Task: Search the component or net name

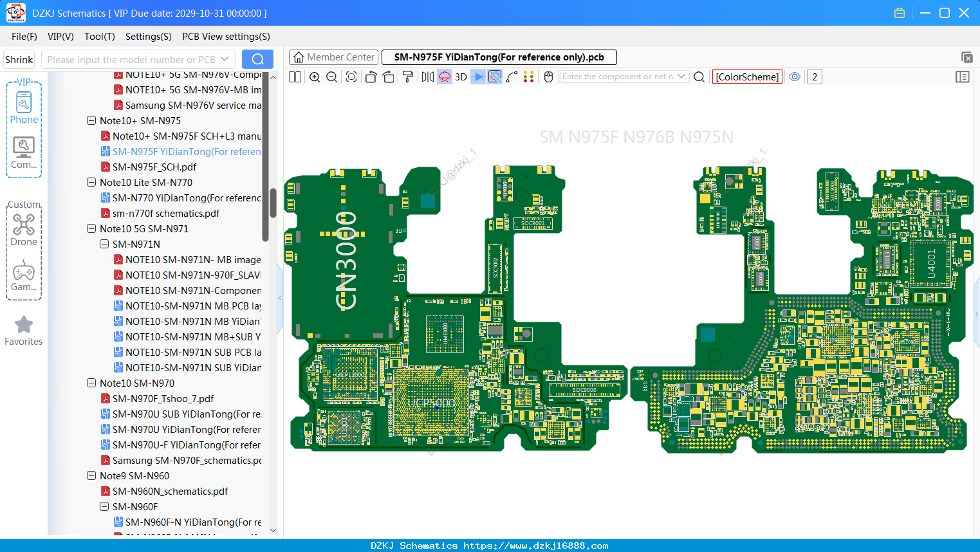Action: [699, 77]
